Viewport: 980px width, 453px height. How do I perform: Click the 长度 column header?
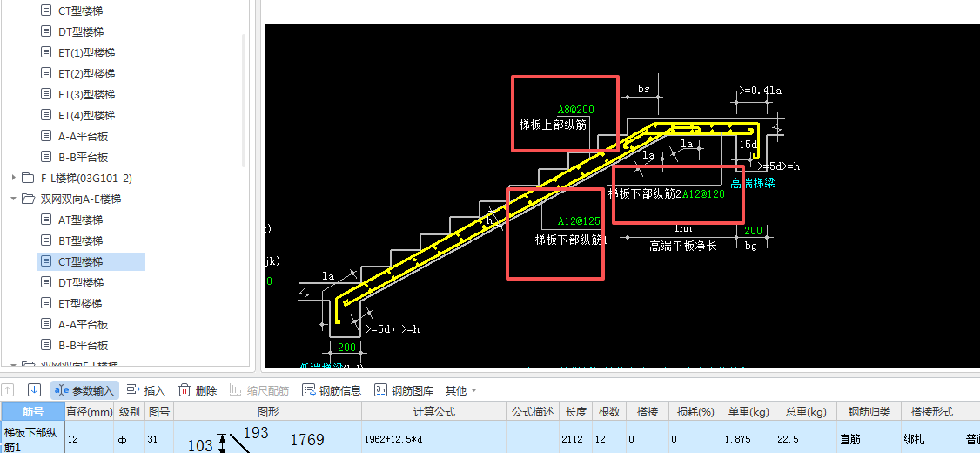click(x=575, y=411)
